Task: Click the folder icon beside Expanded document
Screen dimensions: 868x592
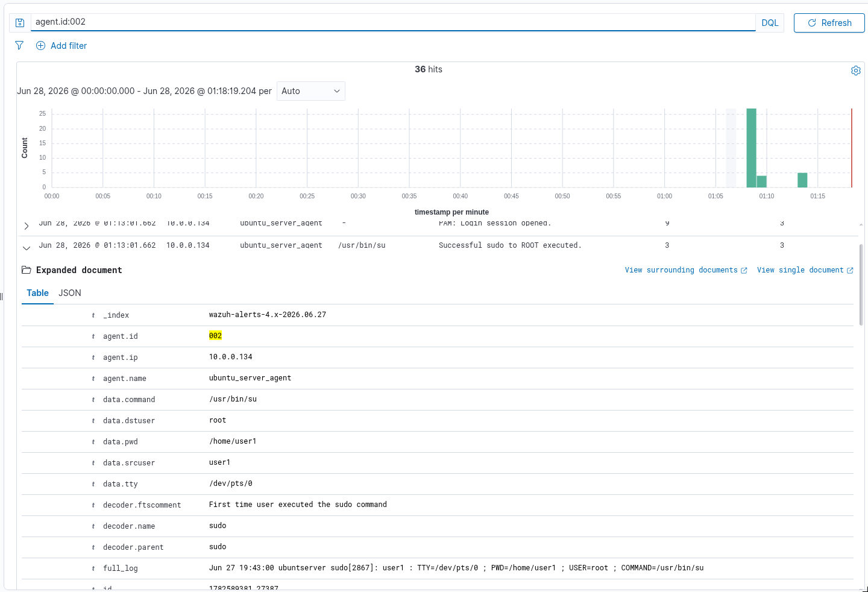Action: [27, 270]
